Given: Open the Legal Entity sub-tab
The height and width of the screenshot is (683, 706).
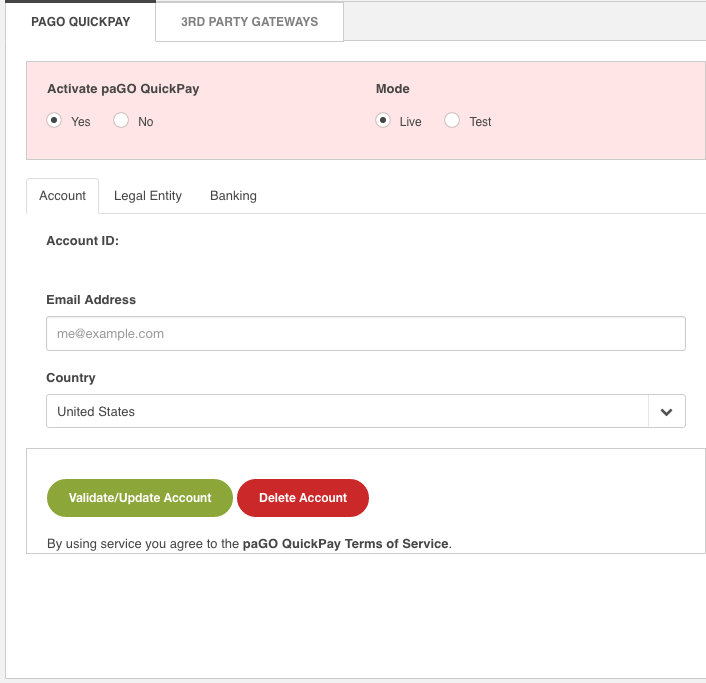Looking at the screenshot, I should (148, 196).
